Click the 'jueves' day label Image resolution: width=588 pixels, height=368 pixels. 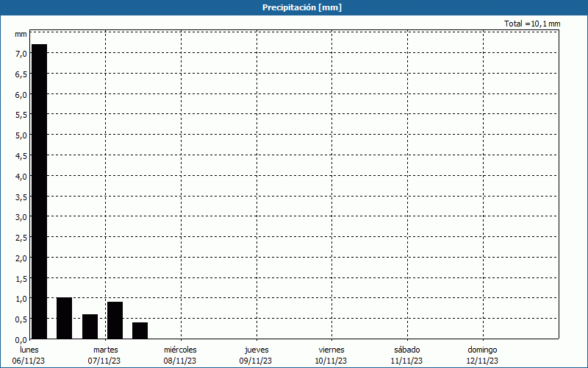pyautogui.click(x=257, y=350)
